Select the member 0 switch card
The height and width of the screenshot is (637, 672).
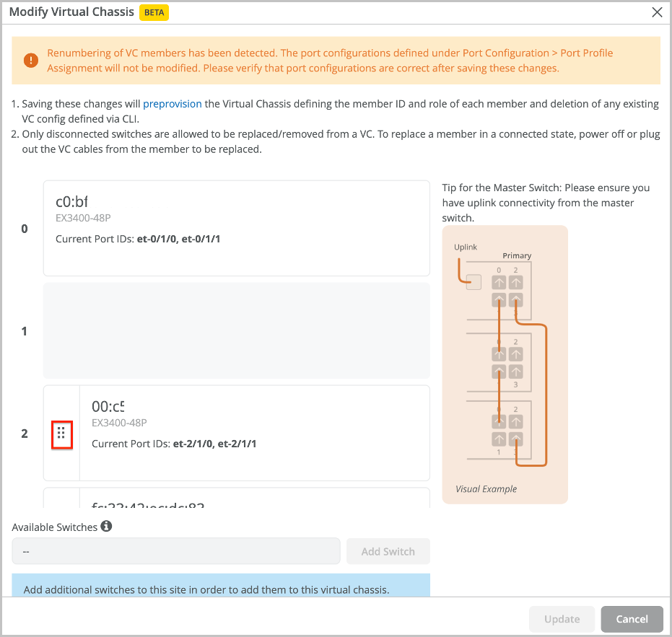point(236,228)
